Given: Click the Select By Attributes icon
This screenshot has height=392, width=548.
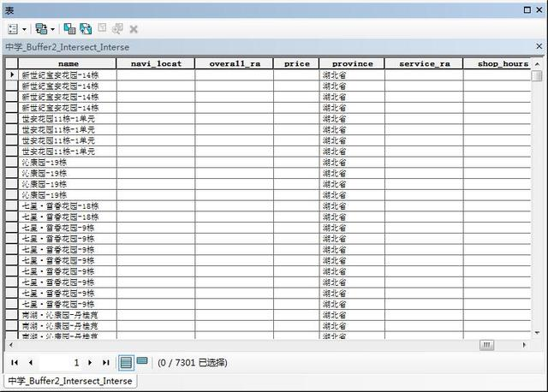Looking at the screenshot, I should tap(69, 29).
